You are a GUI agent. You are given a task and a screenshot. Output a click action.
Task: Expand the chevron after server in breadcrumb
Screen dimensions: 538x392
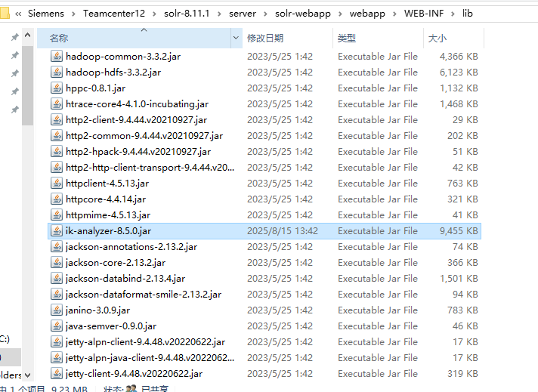(x=265, y=14)
